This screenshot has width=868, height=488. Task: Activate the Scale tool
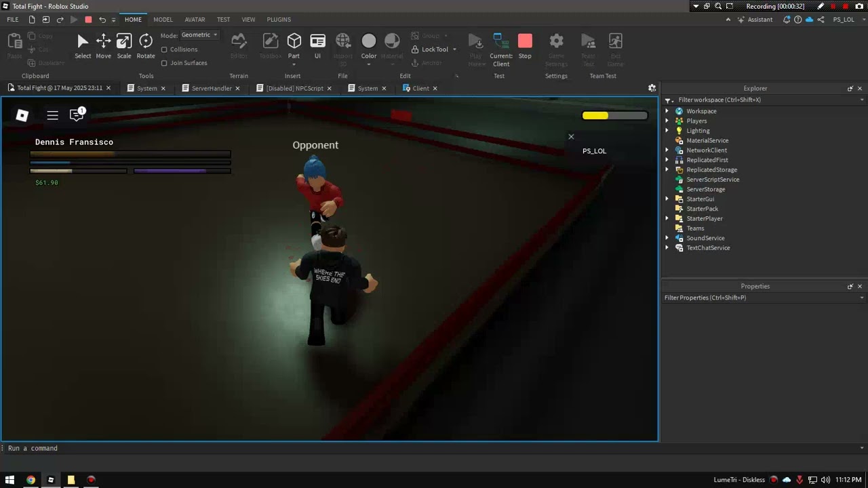124,46
